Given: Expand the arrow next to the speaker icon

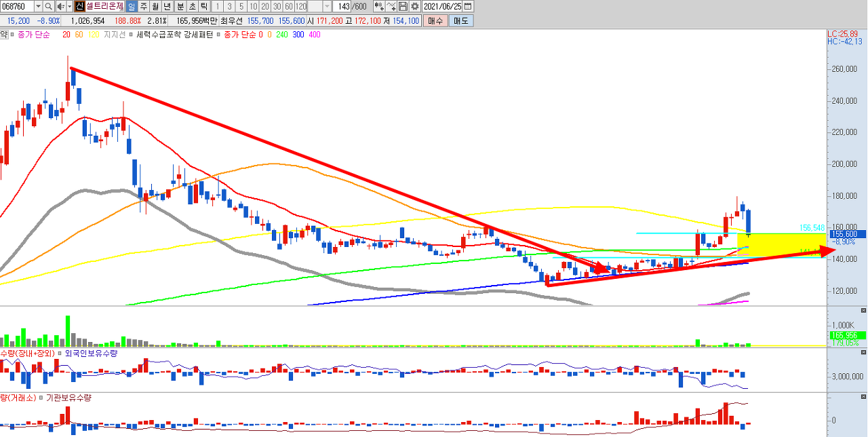Looking at the screenshot, I should click(70, 6).
